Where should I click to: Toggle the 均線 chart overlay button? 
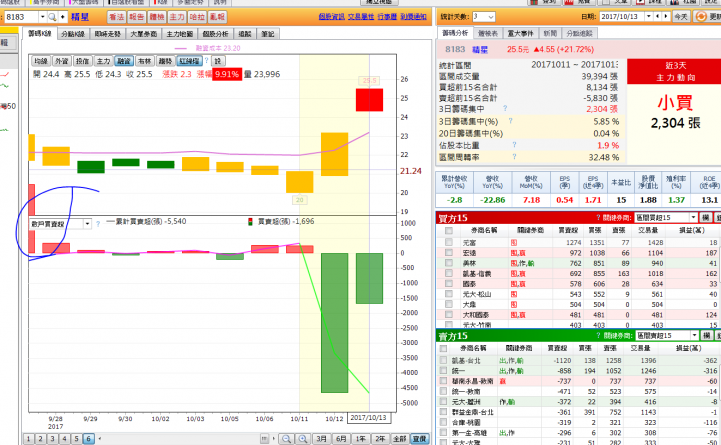pos(41,61)
